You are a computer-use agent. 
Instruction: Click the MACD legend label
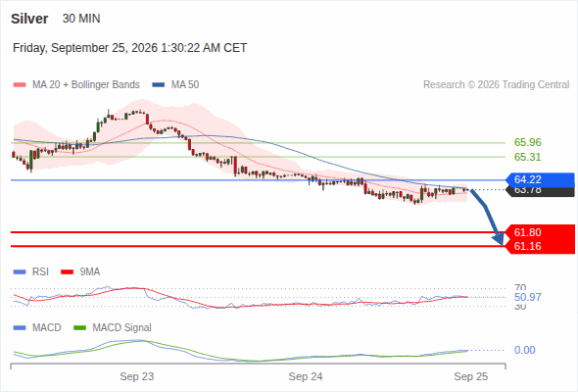[46, 327]
